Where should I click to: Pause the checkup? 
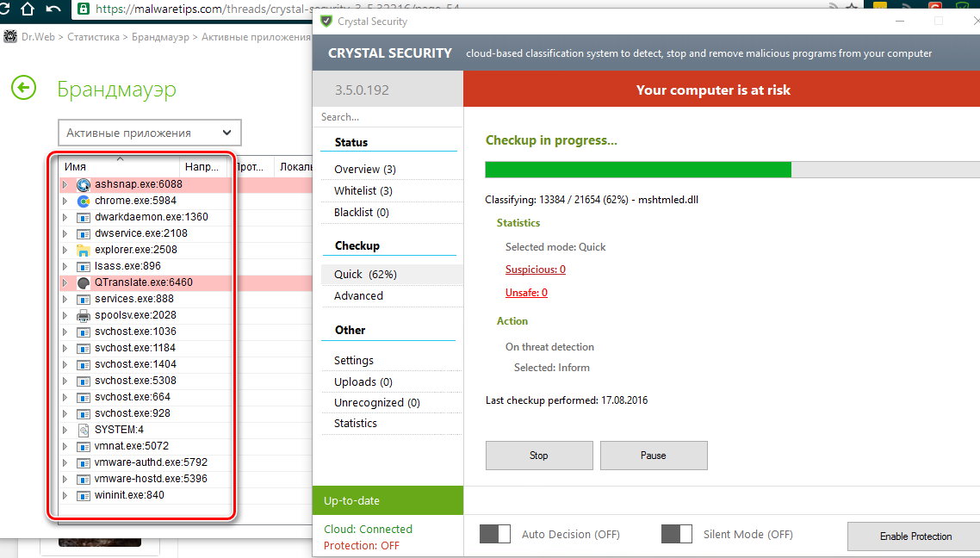(654, 456)
